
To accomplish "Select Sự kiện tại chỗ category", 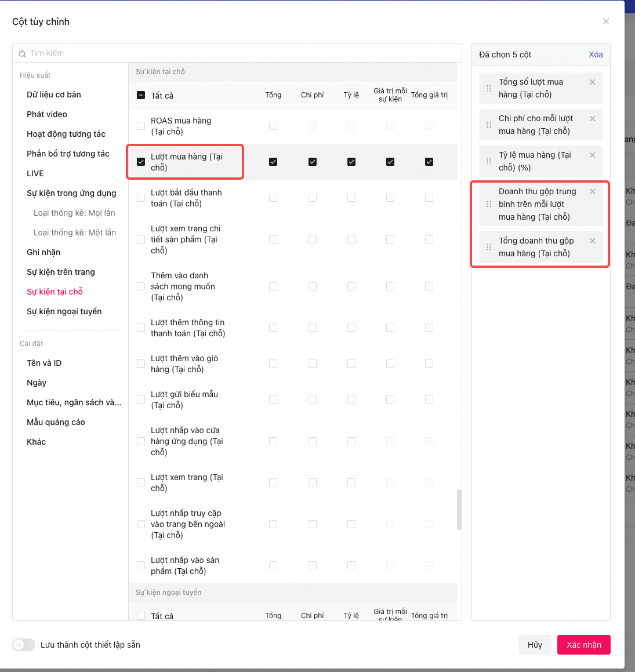I will 55,292.
